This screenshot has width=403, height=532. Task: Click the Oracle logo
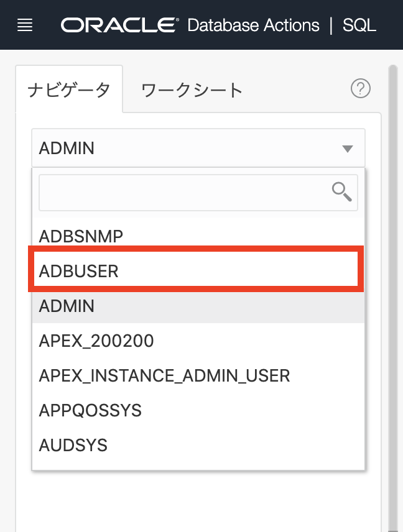point(119,25)
